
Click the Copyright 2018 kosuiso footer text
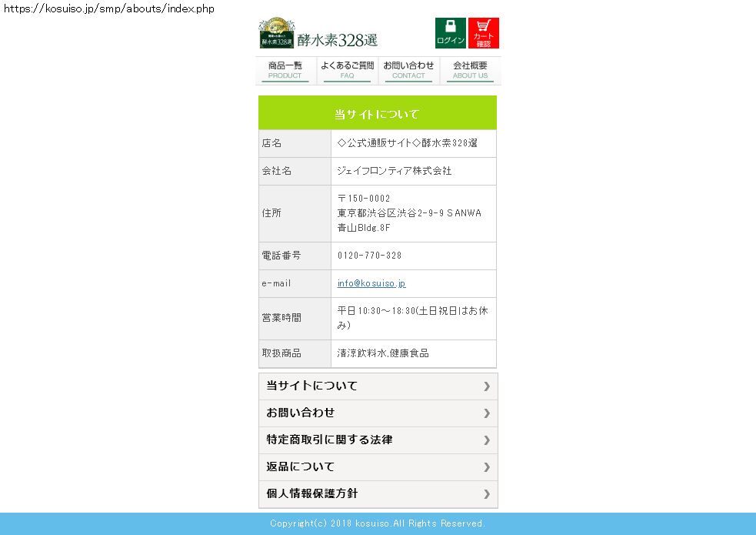click(378, 523)
